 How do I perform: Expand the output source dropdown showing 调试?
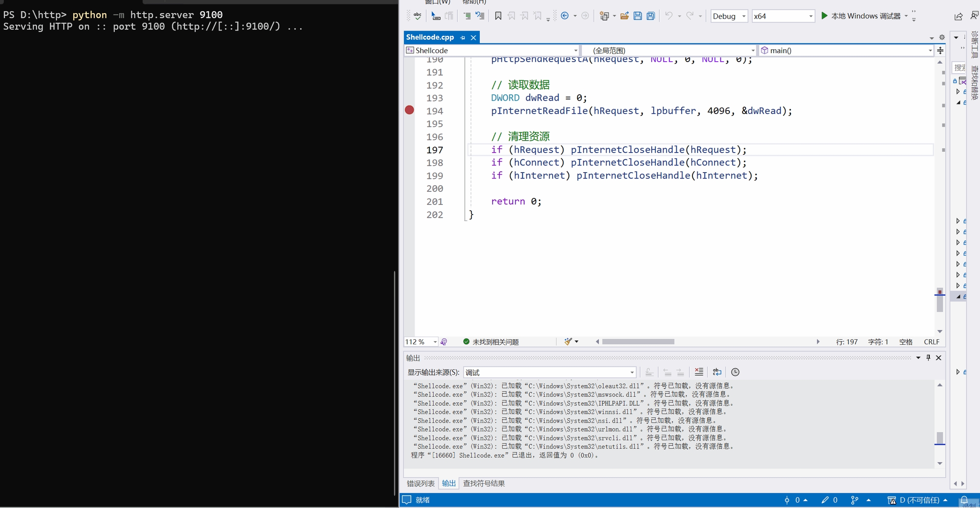(x=550, y=372)
